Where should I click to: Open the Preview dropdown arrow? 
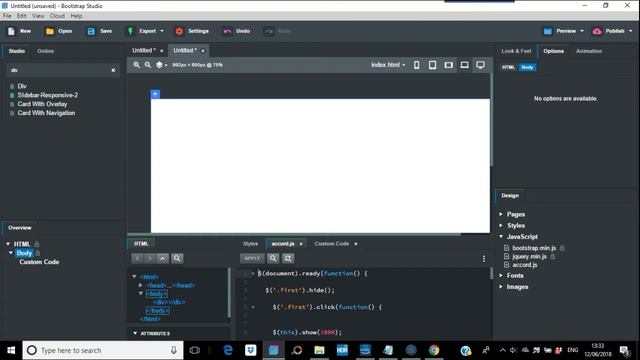(x=582, y=31)
